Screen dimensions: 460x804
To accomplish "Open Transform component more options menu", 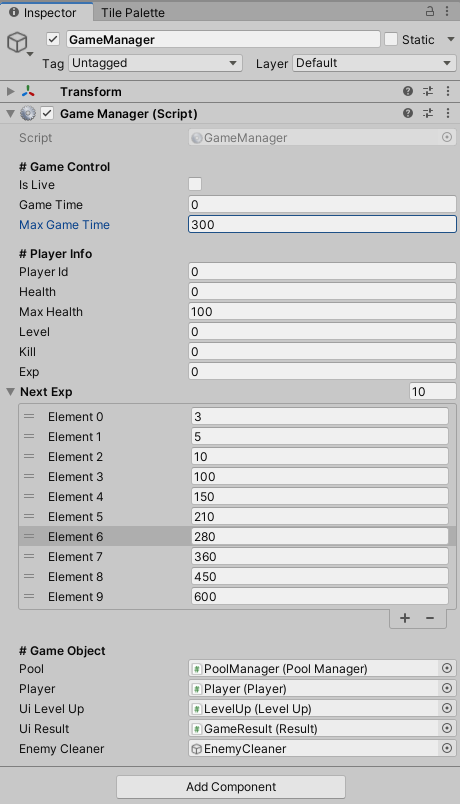I will (448, 91).
